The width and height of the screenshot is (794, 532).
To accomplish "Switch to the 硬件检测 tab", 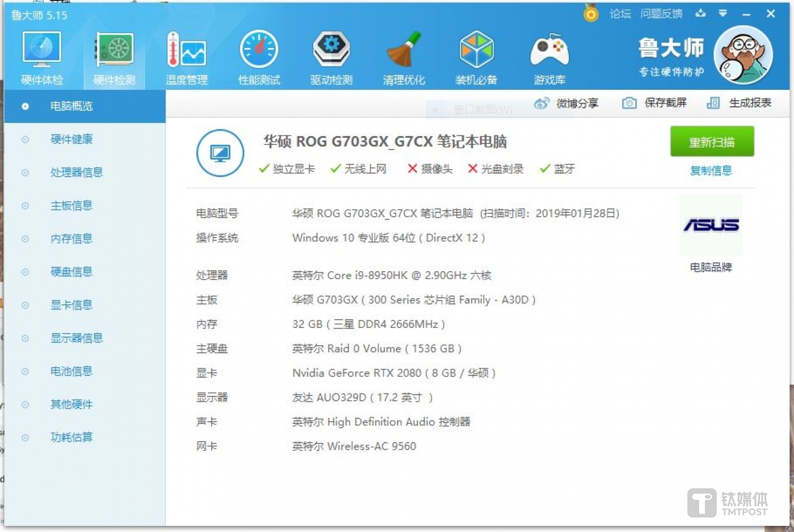I will [114, 55].
